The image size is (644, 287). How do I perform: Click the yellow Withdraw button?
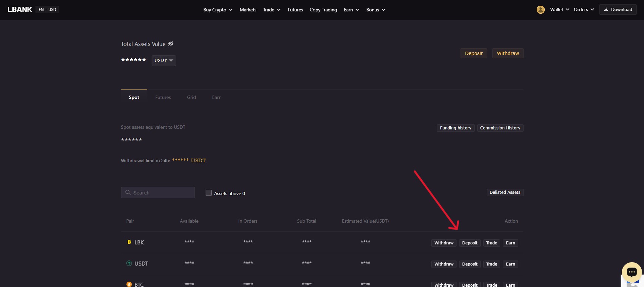pos(508,53)
